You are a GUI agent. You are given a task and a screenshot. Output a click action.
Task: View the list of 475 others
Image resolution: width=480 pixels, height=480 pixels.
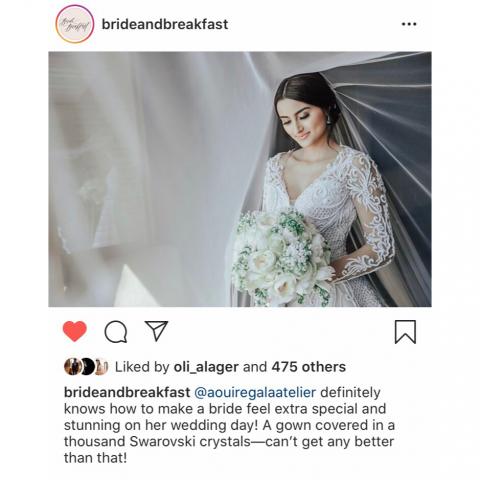308,367
